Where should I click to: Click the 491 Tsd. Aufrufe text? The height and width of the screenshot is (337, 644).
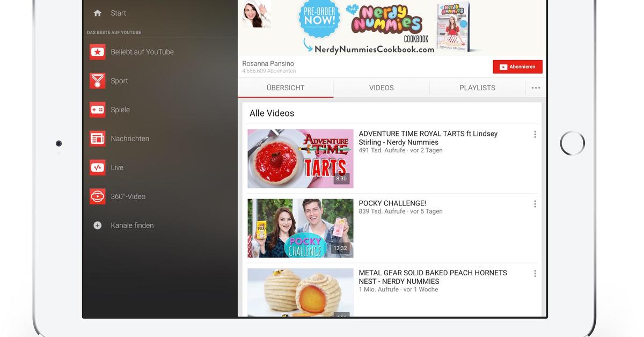pos(382,151)
